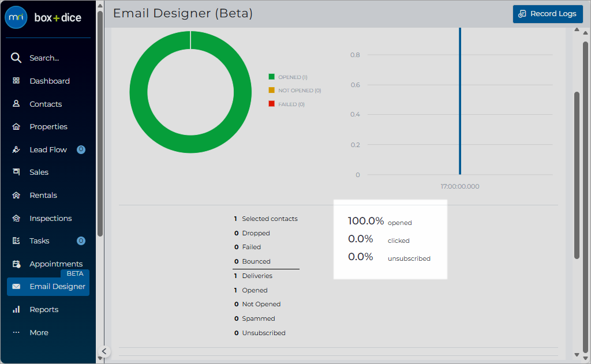Click the main content vertical scrollbar
This screenshot has height=364, width=591.
click(577, 175)
